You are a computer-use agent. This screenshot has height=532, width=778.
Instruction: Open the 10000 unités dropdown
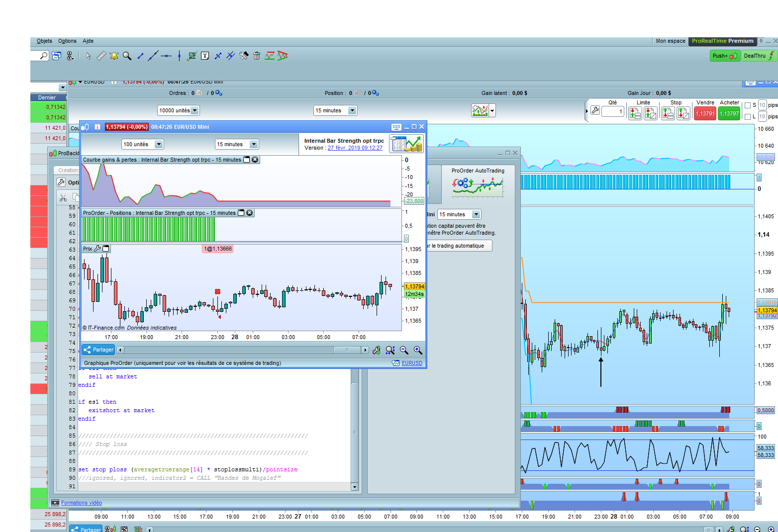point(179,110)
